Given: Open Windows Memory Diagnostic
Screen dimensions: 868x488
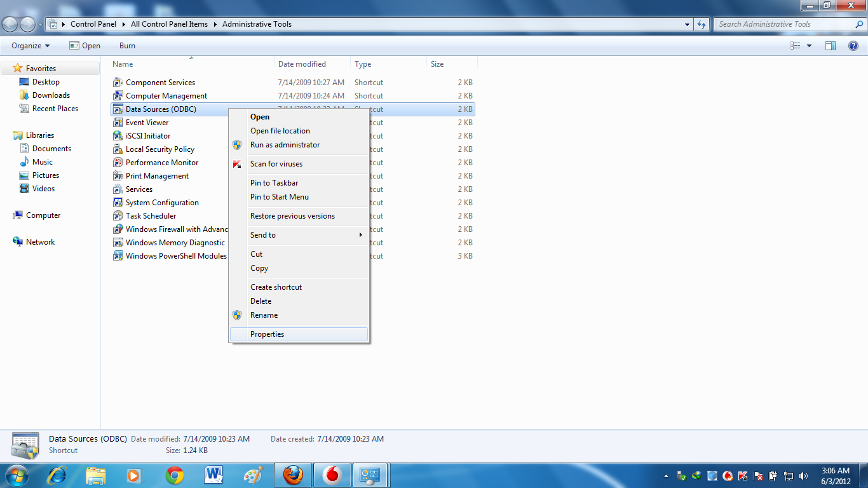Looking at the screenshot, I should pyautogui.click(x=175, y=242).
